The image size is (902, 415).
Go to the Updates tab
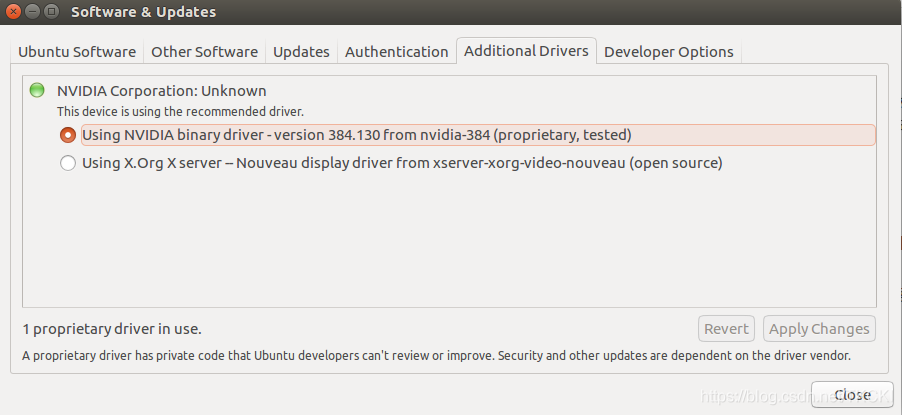click(301, 52)
